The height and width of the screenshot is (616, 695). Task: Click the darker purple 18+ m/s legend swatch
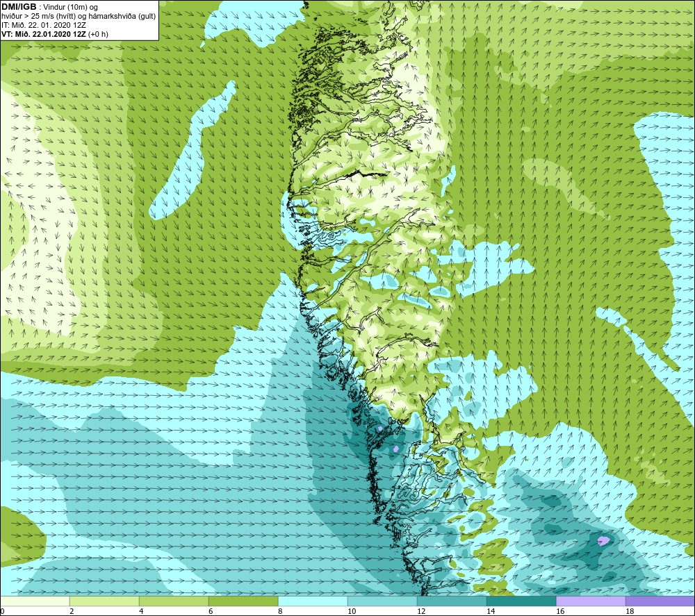pyautogui.click(x=660, y=601)
